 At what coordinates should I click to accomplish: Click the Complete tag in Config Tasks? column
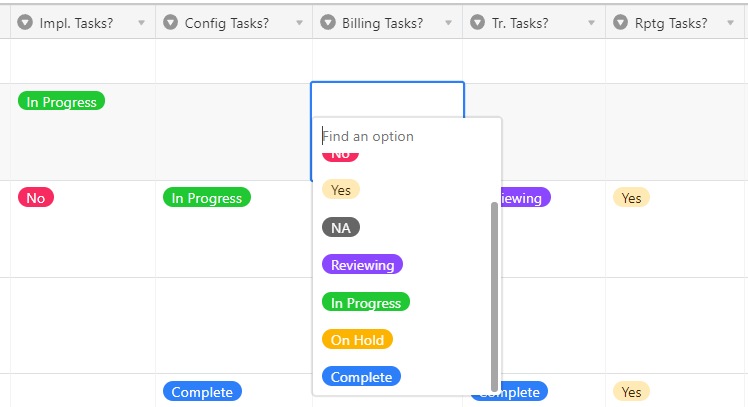click(x=202, y=391)
